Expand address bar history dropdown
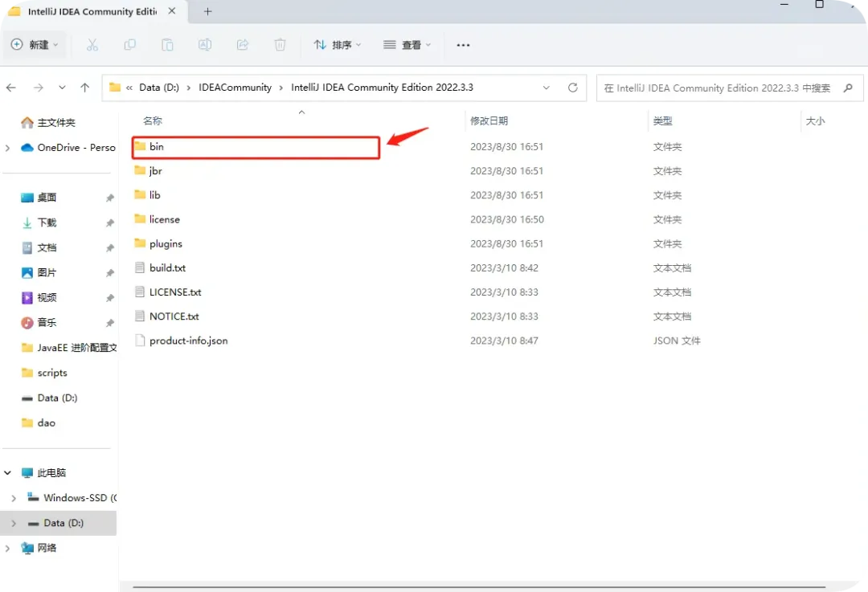The image size is (868, 592). 547,88
